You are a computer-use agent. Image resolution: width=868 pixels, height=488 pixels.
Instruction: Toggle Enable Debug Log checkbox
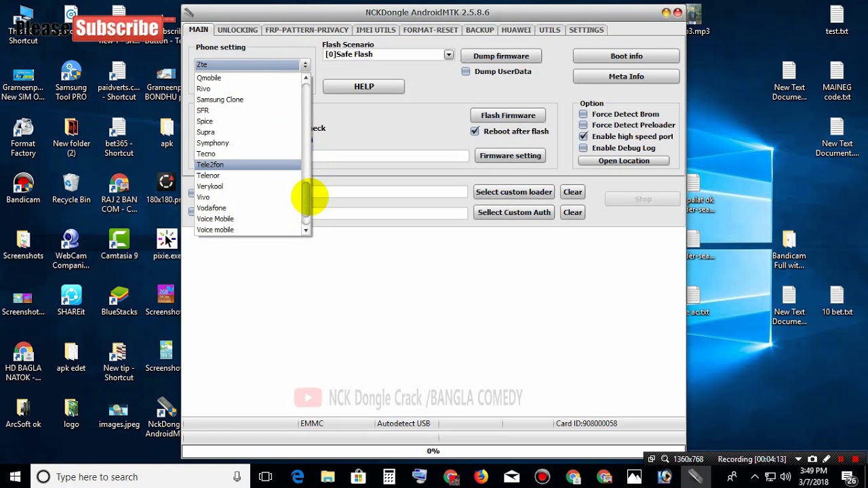point(583,148)
